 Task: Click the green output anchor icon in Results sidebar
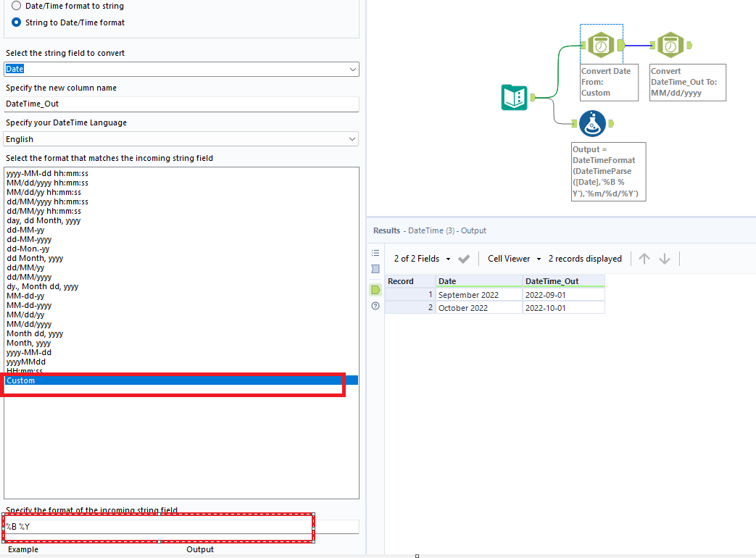tap(375, 289)
